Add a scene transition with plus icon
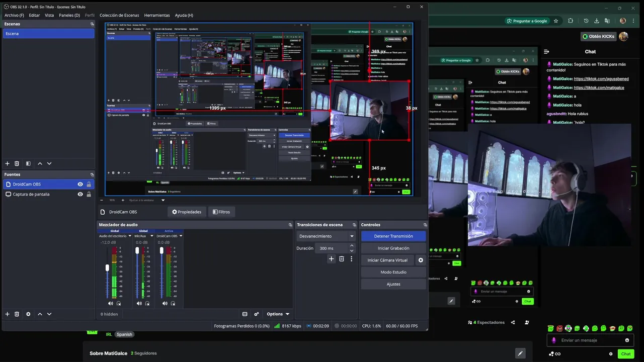Image resolution: width=644 pixels, height=362 pixels. tap(331, 259)
